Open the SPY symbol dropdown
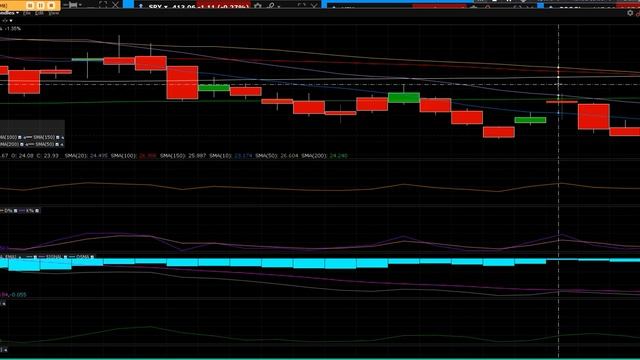This screenshot has height=360, width=640. (x=165, y=7)
